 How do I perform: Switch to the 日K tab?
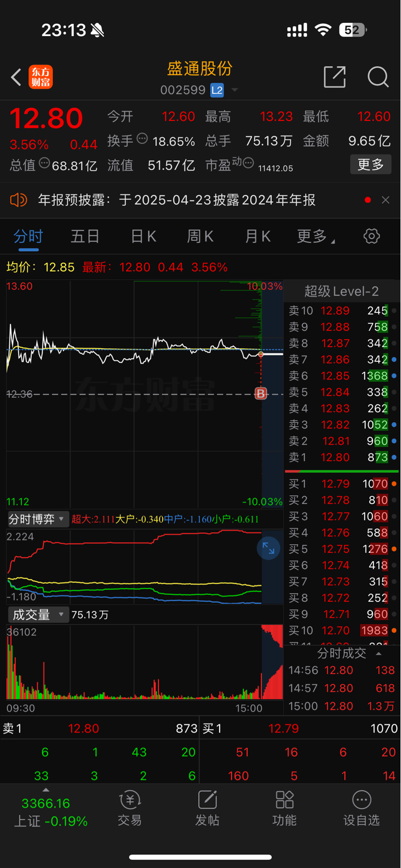pyautogui.click(x=143, y=237)
